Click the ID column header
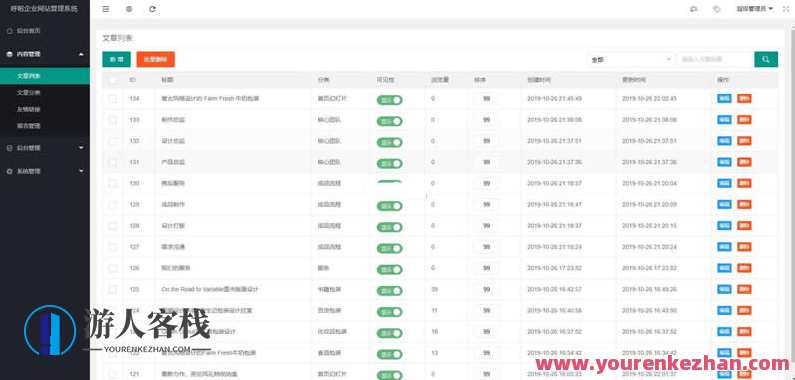The image size is (795, 380). (x=132, y=80)
